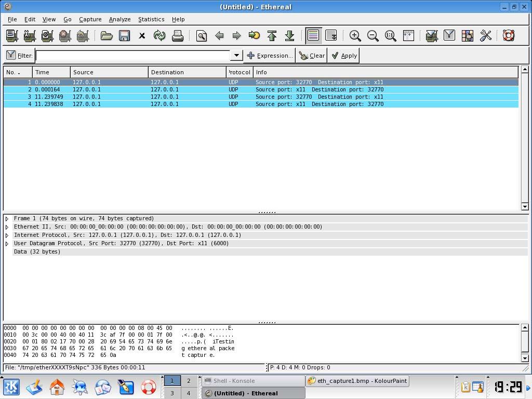The height and width of the screenshot is (399, 532).
Task: Clear the display filter
Action: [x=312, y=56]
